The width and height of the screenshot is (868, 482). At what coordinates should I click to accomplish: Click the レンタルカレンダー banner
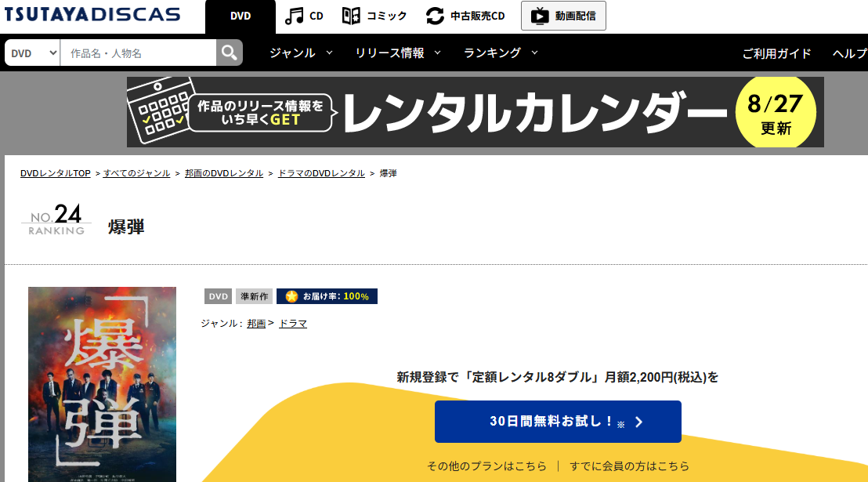coord(475,112)
